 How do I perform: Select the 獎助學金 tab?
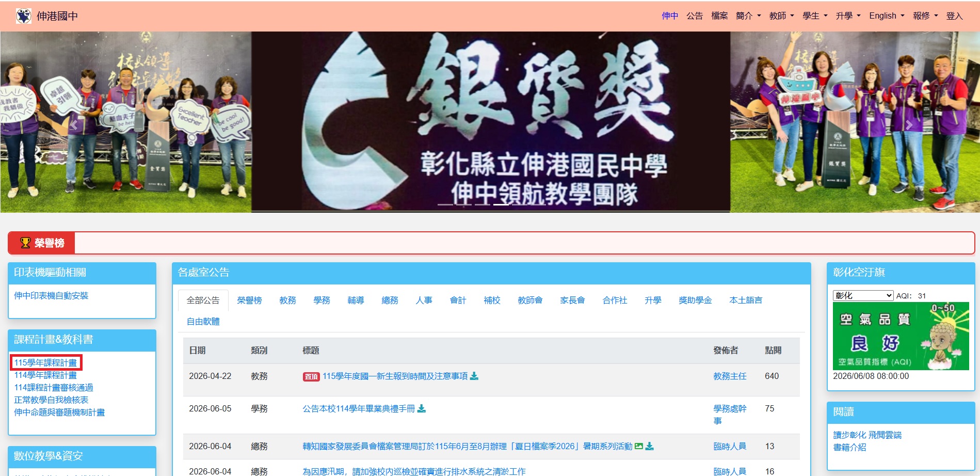pyautogui.click(x=696, y=300)
